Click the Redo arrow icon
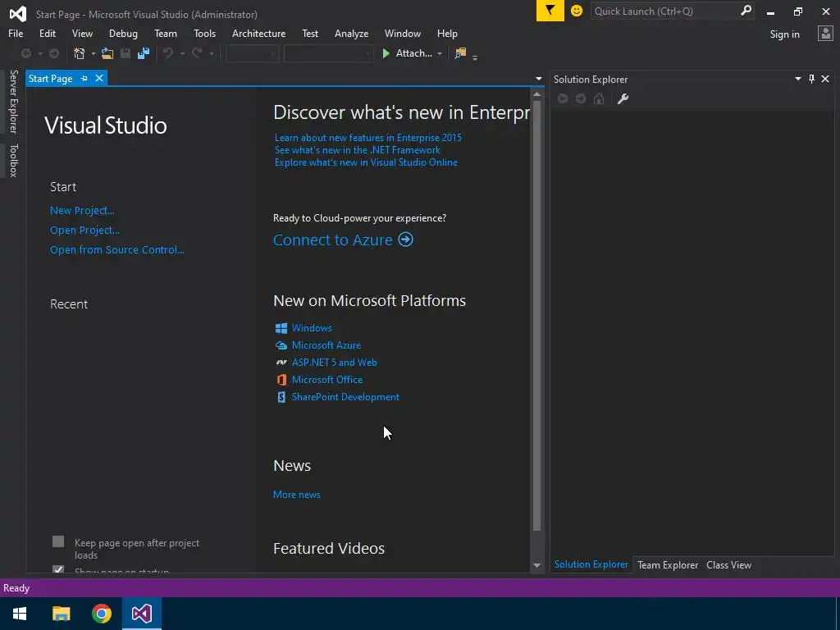Image resolution: width=840 pixels, height=630 pixels. [x=197, y=53]
